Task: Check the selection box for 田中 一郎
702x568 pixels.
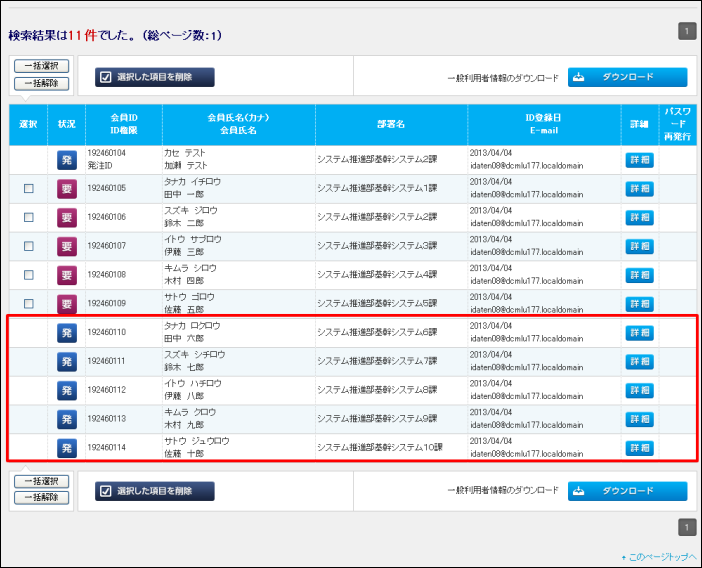Action: [x=28, y=189]
